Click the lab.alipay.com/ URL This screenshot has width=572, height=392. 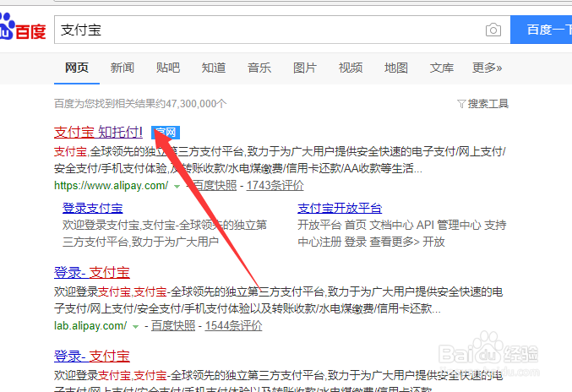[x=90, y=325]
